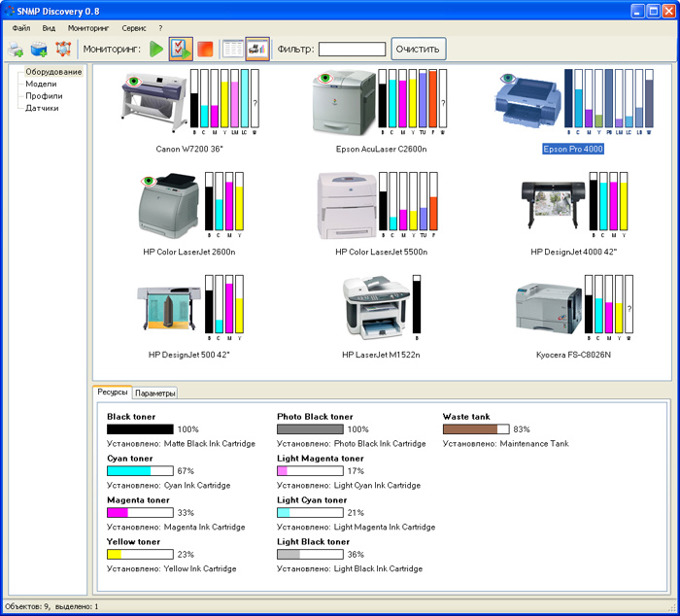Image resolution: width=680 pixels, height=616 pixels.
Task: Select Профили in the tree
Action: pos(44,96)
